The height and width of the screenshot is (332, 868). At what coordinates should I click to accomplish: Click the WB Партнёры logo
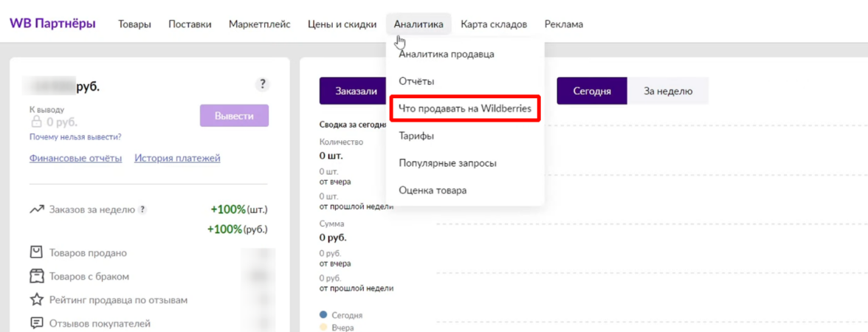[52, 24]
